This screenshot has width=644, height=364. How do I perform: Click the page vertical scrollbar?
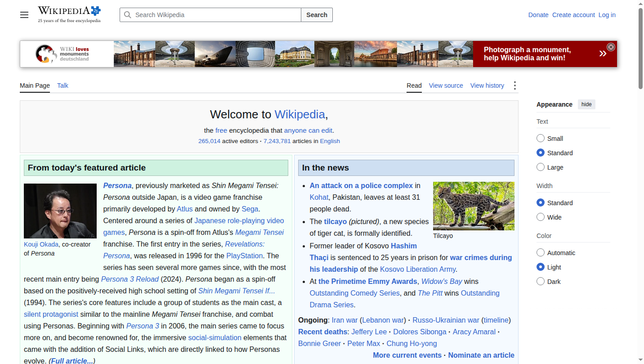point(640,182)
